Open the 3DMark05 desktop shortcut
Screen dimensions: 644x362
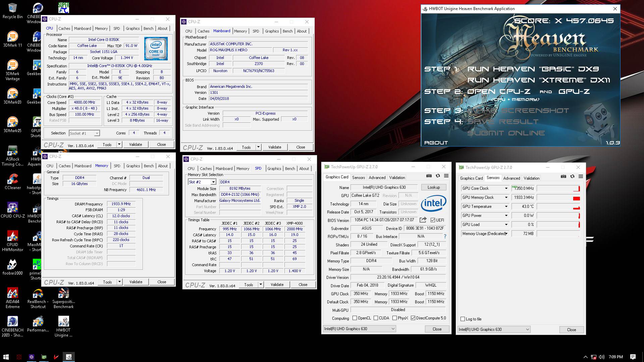[13, 125]
